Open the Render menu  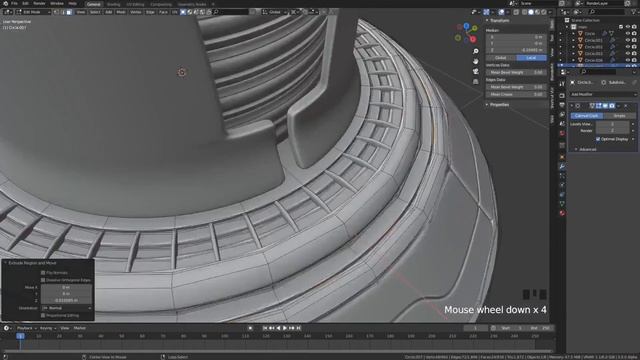pos(39,4)
